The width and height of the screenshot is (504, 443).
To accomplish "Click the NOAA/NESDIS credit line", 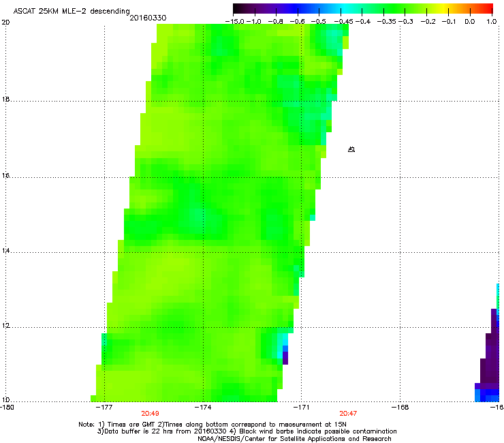I will (294, 438).
